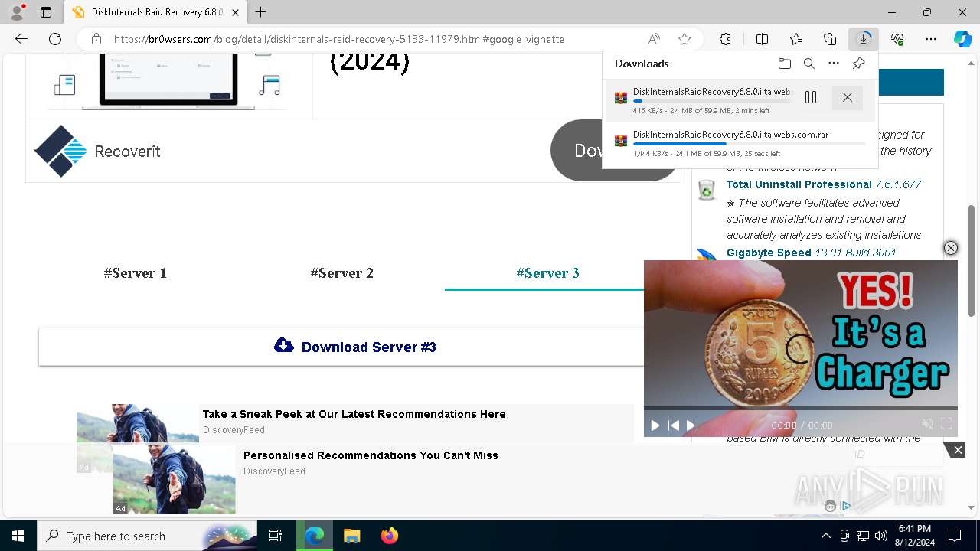
Task: Open Task View on taskbar
Action: 276,536
